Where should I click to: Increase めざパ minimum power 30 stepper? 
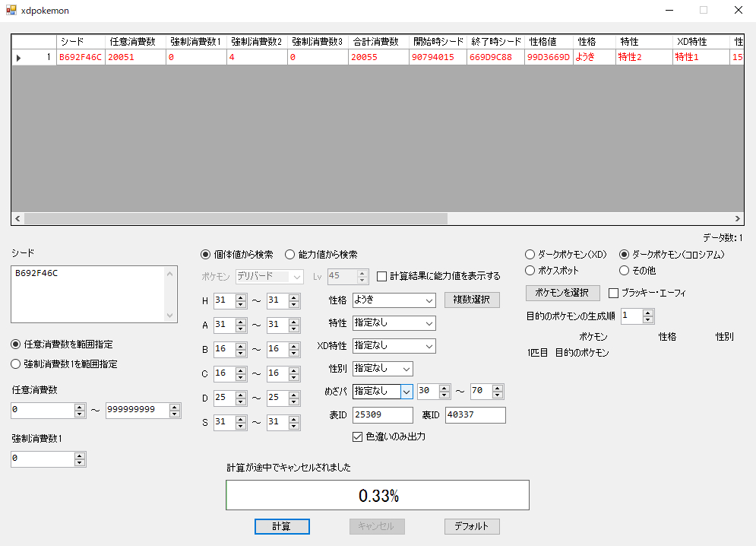(444, 388)
